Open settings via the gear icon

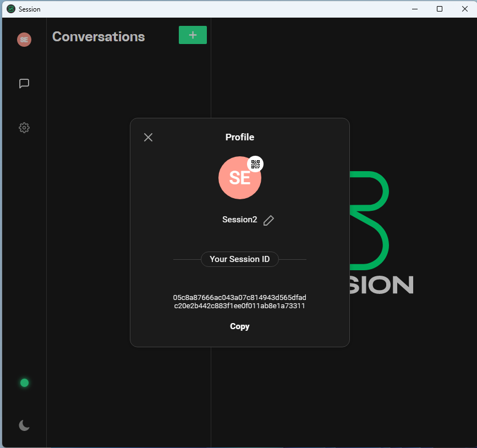24,128
